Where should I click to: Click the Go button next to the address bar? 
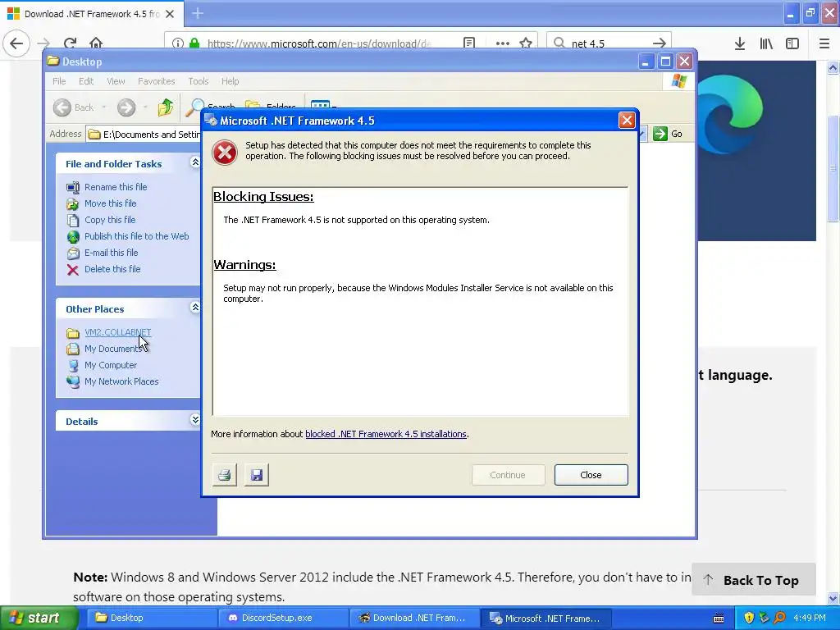coord(668,134)
